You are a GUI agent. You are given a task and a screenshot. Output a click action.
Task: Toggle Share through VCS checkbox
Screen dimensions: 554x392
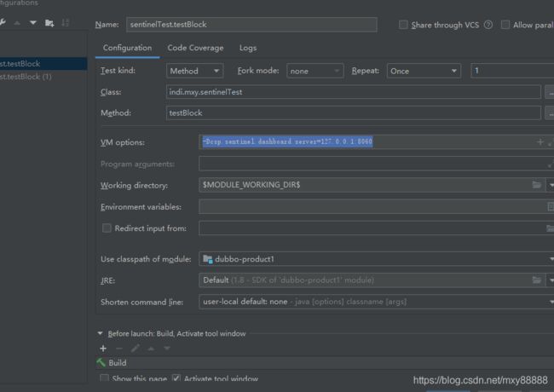pyautogui.click(x=403, y=25)
